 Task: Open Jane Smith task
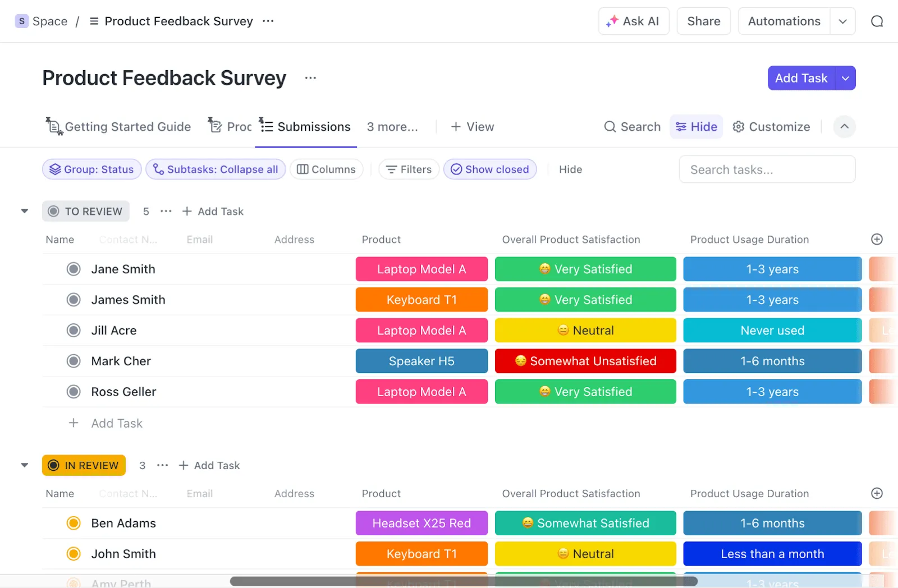tap(123, 269)
